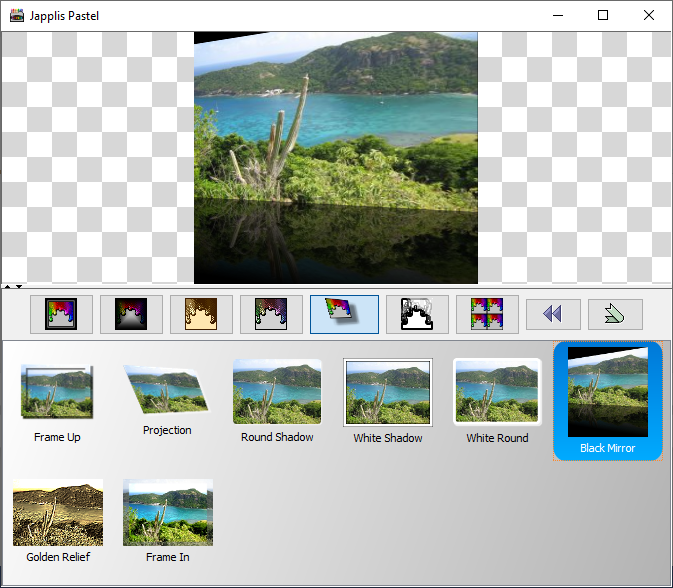Apply the Frame Up effect
This screenshot has height=588, width=673.
pyautogui.click(x=57, y=395)
